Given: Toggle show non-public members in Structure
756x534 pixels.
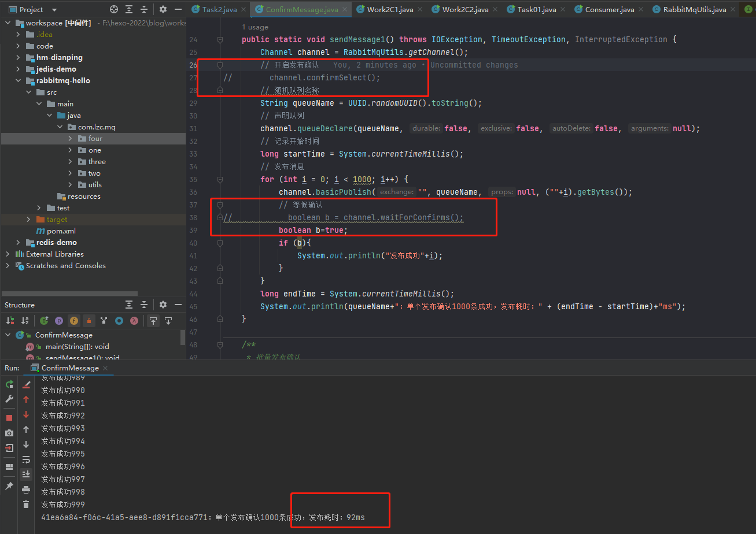Looking at the screenshot, I should pos(89,321).
